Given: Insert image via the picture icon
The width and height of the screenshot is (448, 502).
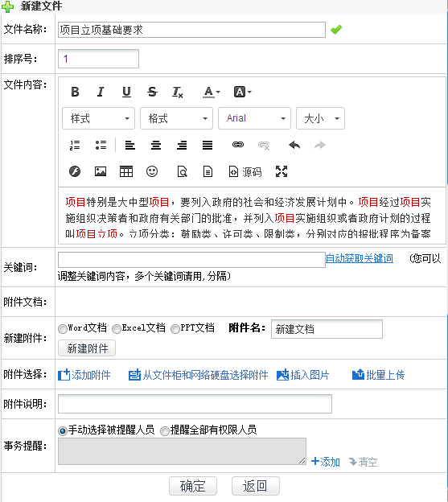Looking at the screenshot, I should [x=101, y=171].
